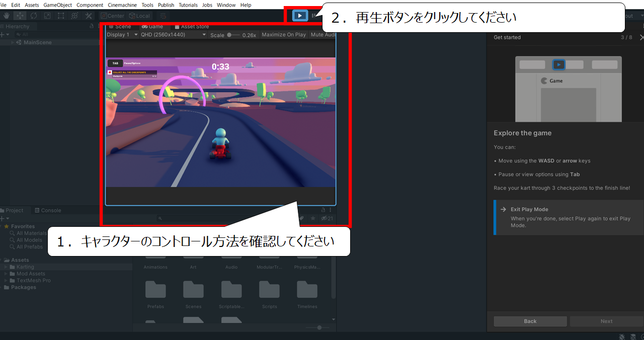Click the Back button in tutorial panel
This screenshot has height=340, width=644.
click(530, 321)
